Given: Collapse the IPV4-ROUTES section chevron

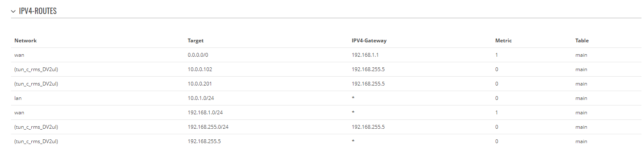Looking at the screenshot, I should 14,11.
